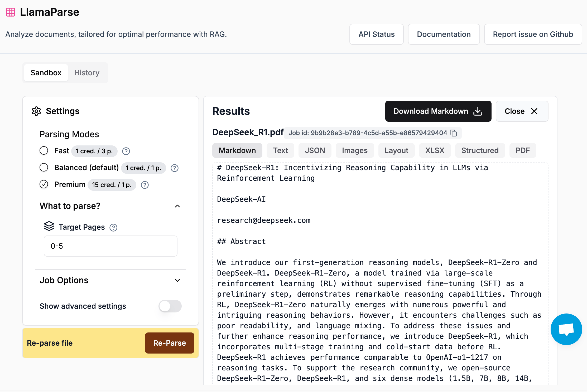Click the Download Markdown button
587x392 pixels.
pyautogui.click(x=438, y=111)
